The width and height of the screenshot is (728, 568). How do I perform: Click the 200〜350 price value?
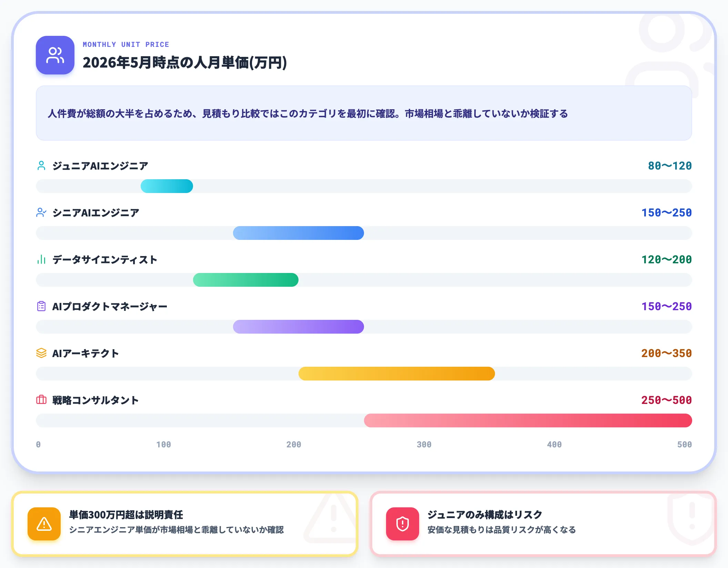point(667,353)
